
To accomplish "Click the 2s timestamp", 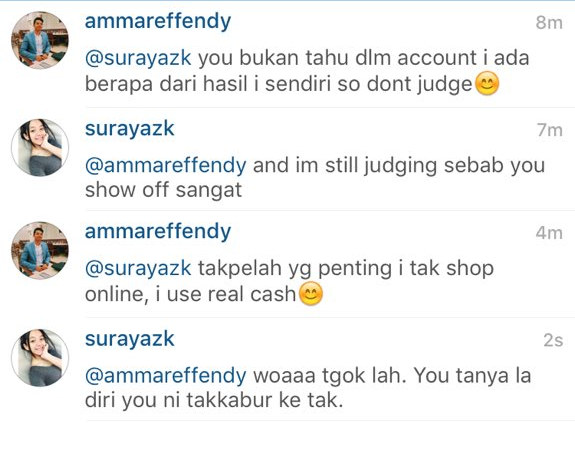I will pos(553,341).
